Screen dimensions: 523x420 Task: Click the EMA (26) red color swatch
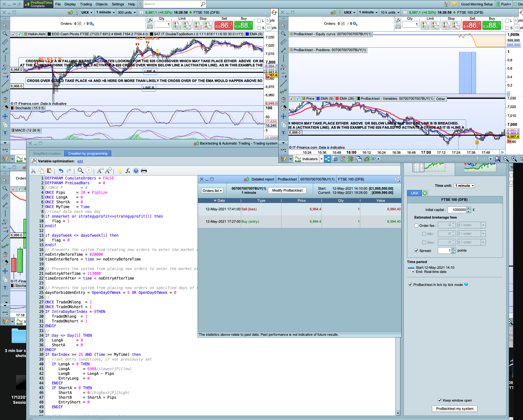pos(337,98)
